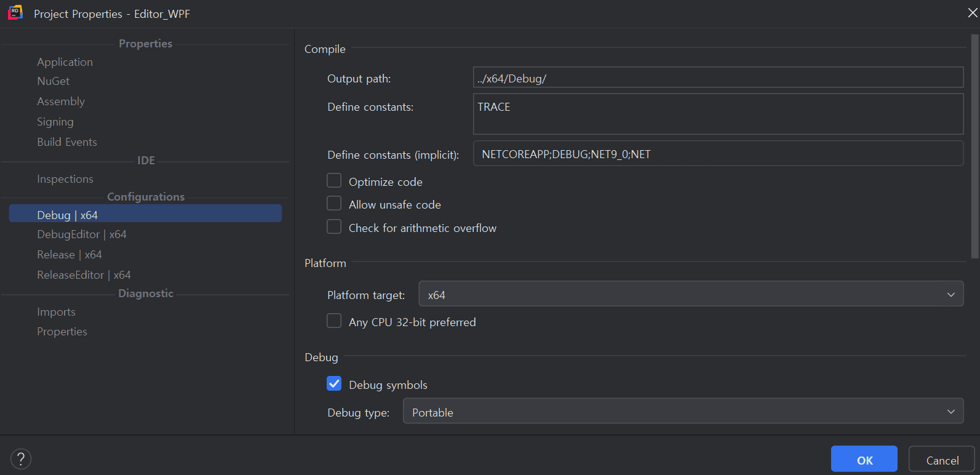The image size is (980, 475).
Task: Close the Project Properties dialog
Action: coord(973,12)
